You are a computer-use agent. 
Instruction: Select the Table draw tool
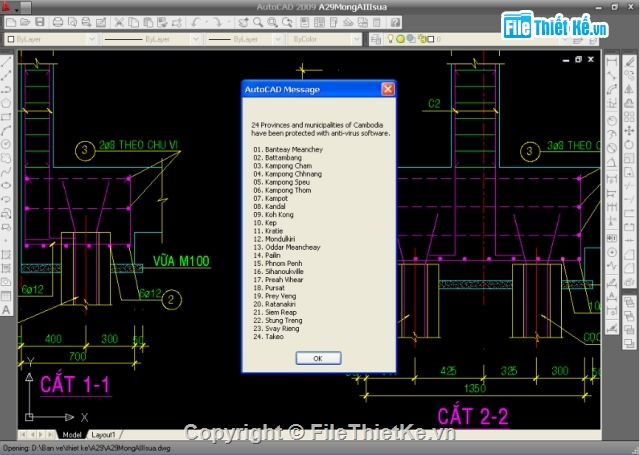pos(6,296)
